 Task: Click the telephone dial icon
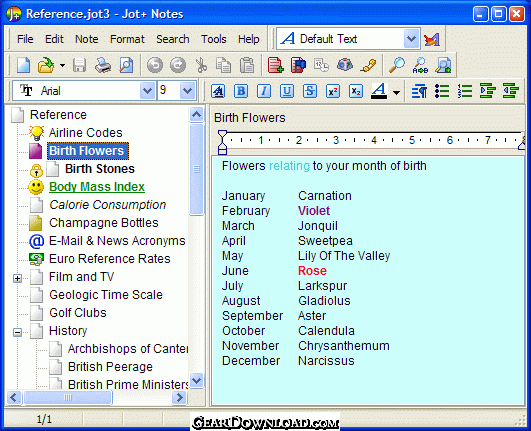pyautogui.click(x=368, y=65)
